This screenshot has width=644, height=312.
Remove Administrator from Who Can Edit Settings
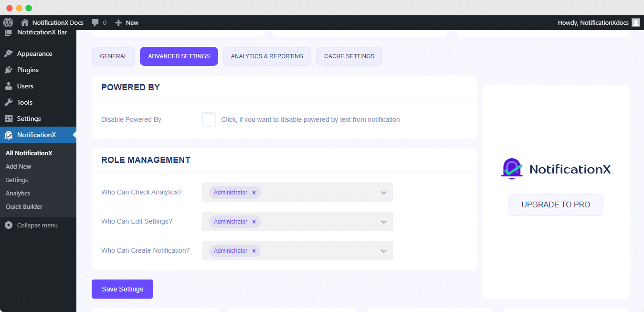[x=254, y=222]
